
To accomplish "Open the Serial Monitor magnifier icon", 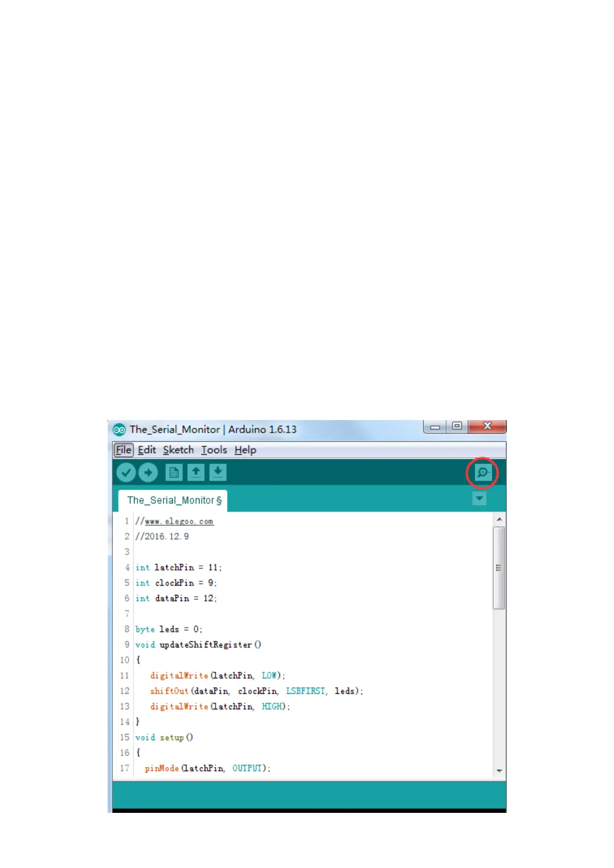I will pyautogui.click(x=483, y=472).
